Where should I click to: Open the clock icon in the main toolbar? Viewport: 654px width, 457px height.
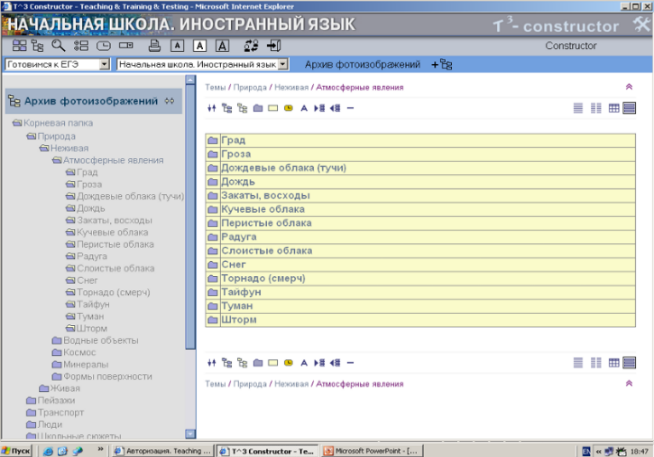point(105,46)
